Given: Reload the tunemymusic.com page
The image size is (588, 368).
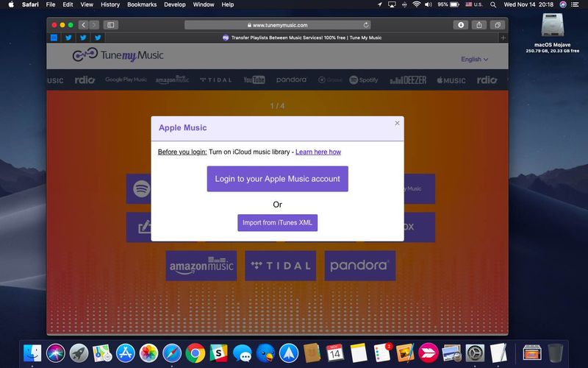Looking at the screenshot, I should coord(366,25).
